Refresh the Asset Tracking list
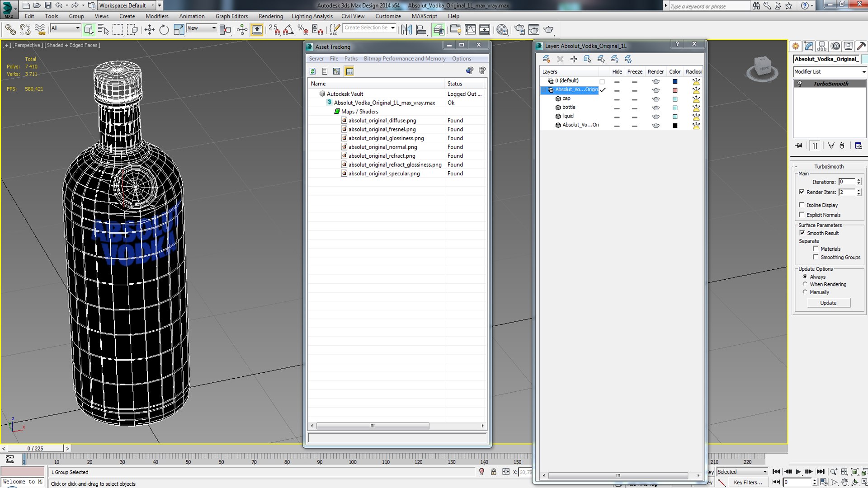This screenshot has height=488, width=868. [x=312, y=71]
